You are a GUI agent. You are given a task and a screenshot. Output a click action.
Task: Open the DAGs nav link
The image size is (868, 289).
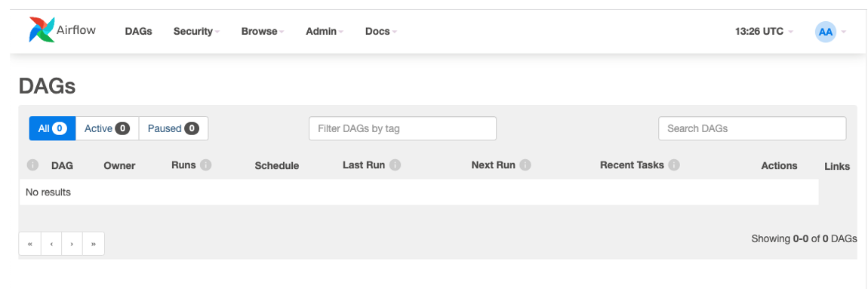point(138,32)
